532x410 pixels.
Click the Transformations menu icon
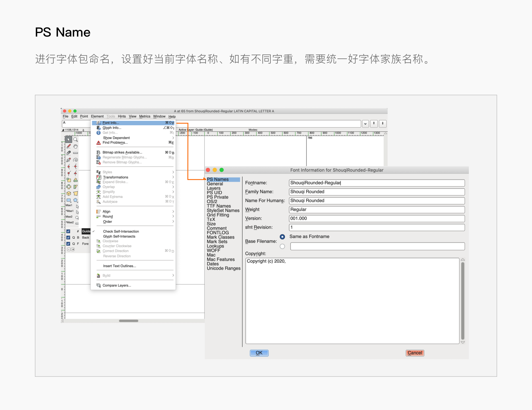point(98,177)
